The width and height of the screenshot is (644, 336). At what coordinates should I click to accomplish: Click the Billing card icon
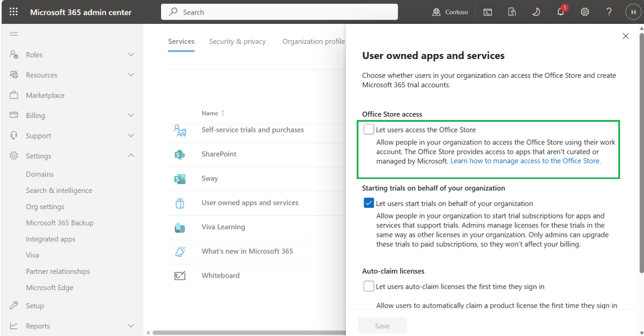pyautogui.click(x=14, y=115)
